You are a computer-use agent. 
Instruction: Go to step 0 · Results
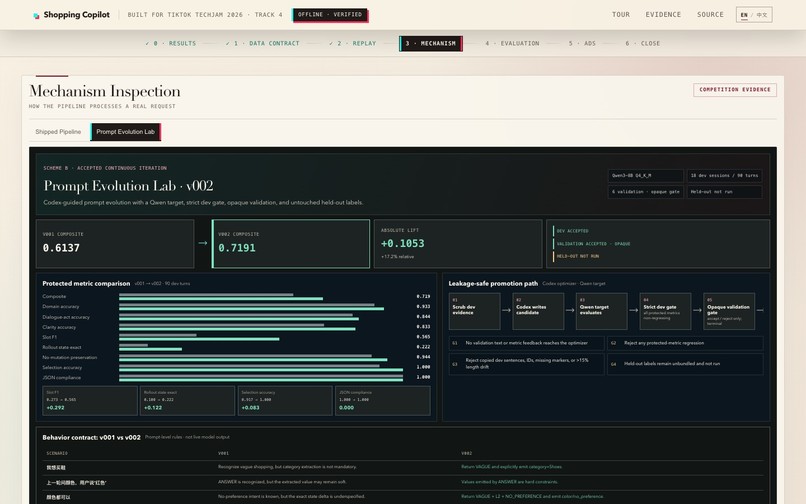coord(171,43)
